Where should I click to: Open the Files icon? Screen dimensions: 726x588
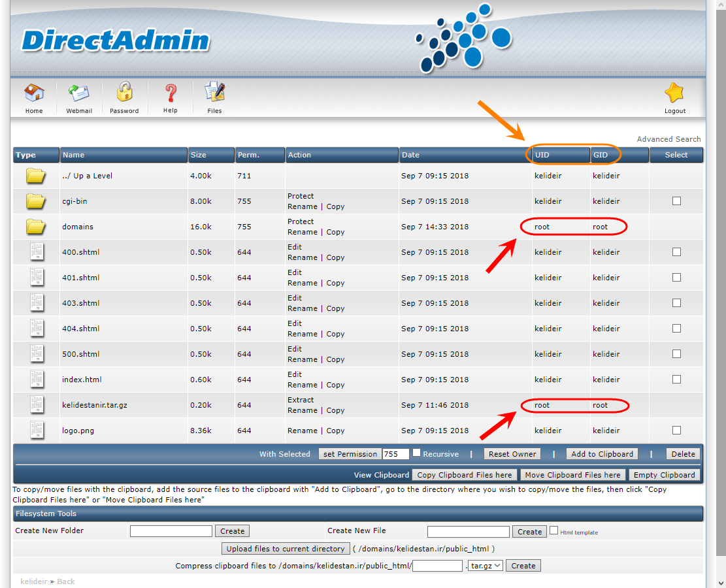click(x=215, y=91)
